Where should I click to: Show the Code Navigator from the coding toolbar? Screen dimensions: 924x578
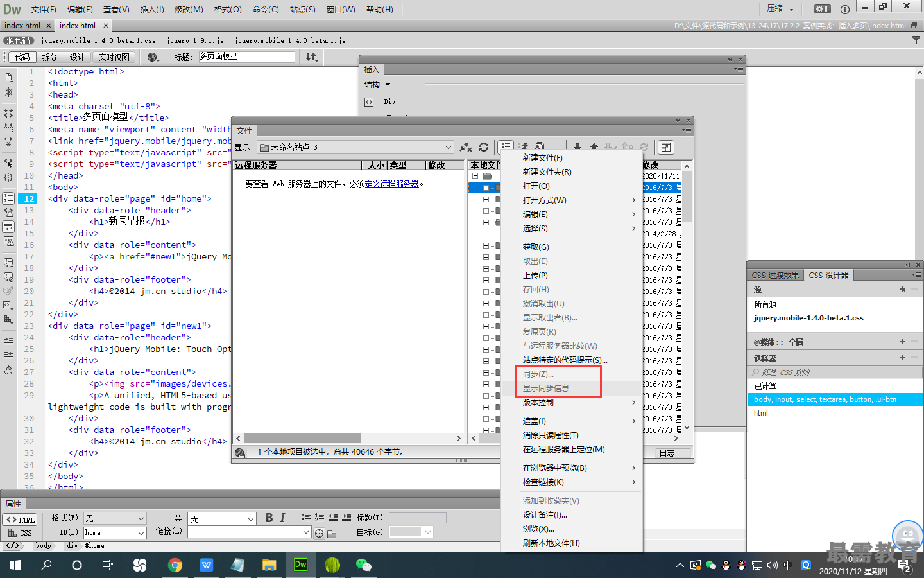point(8,92)
